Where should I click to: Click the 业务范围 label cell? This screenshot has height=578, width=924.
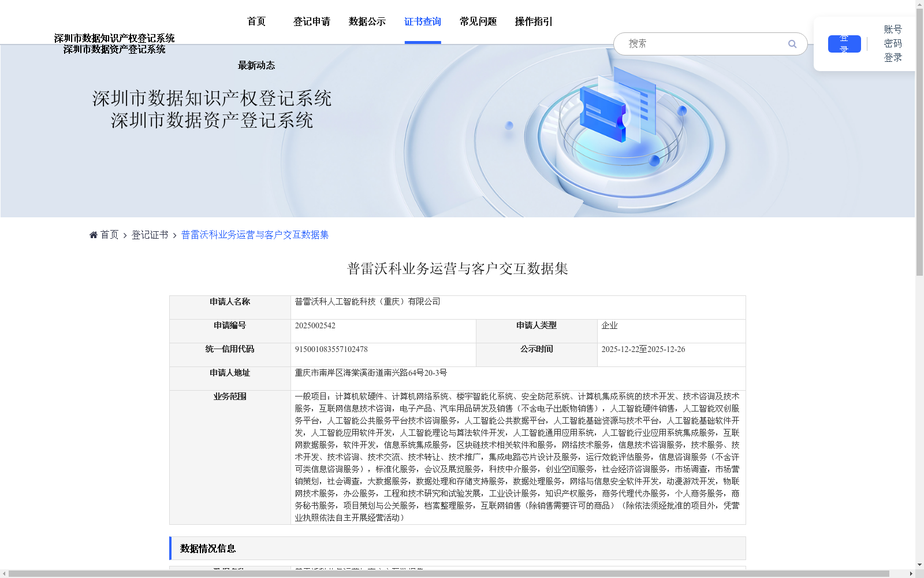click(230, 457)
